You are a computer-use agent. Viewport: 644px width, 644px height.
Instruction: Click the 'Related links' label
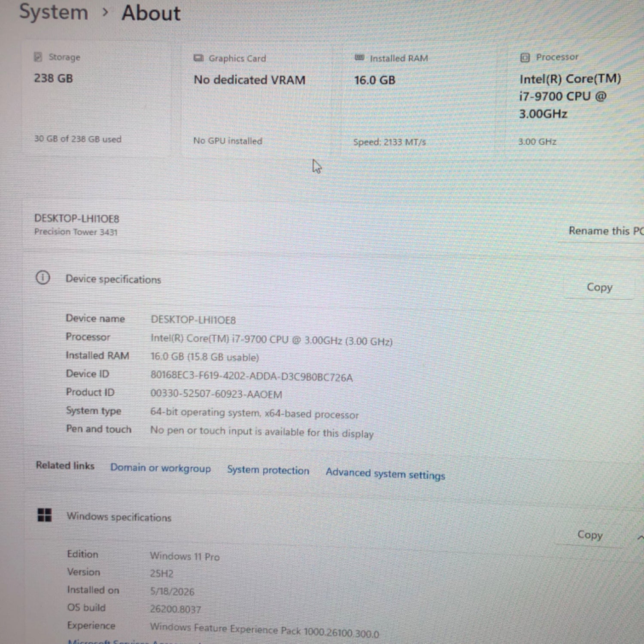(x=65, y=465)
